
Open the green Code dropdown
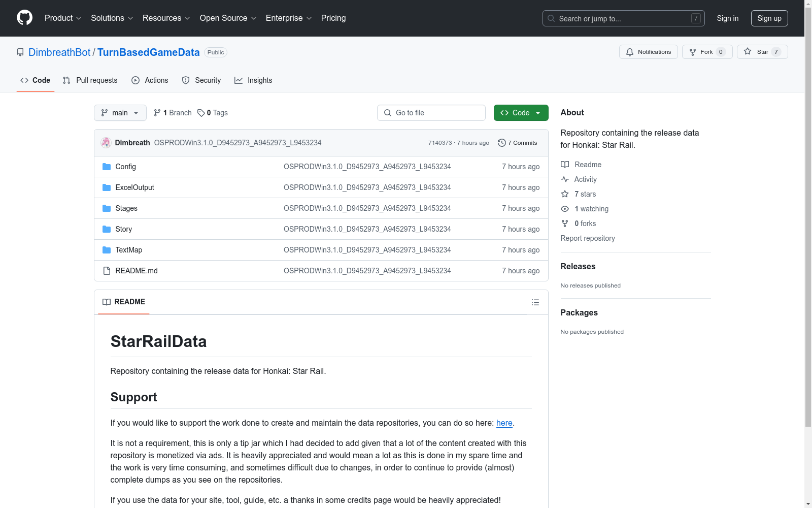[521, 113]
